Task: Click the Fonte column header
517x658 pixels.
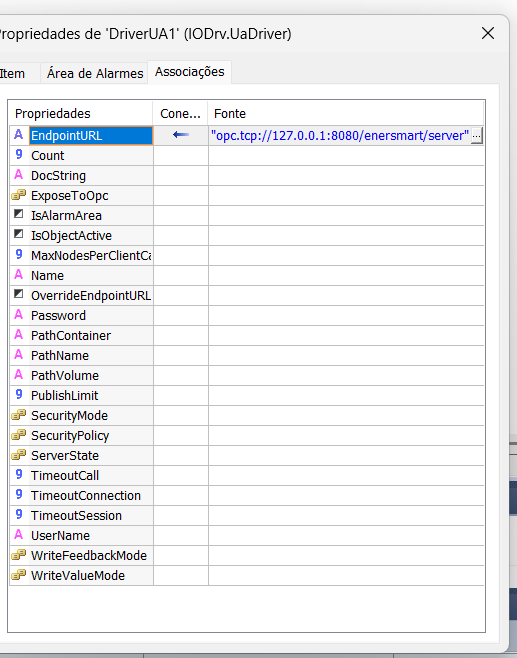Action: pos(346,113)
